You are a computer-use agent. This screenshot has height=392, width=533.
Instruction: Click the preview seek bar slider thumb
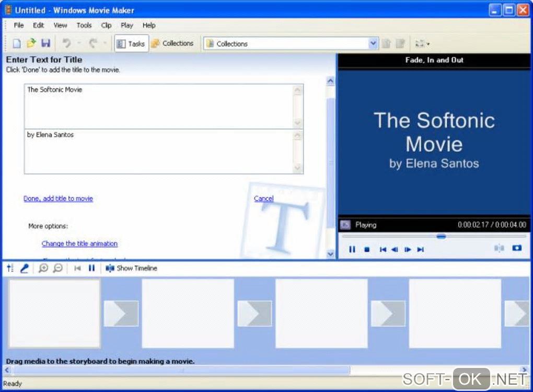point(441,236)
